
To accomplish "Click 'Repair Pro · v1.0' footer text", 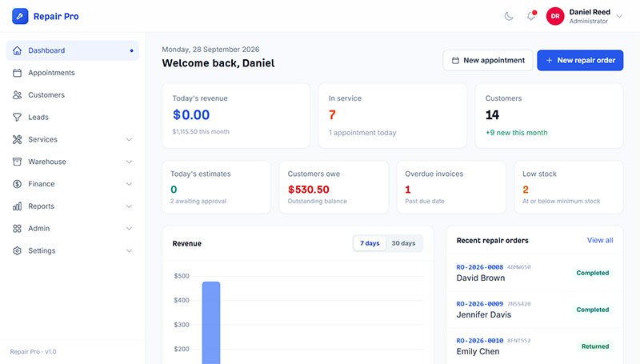I will 33,352.
